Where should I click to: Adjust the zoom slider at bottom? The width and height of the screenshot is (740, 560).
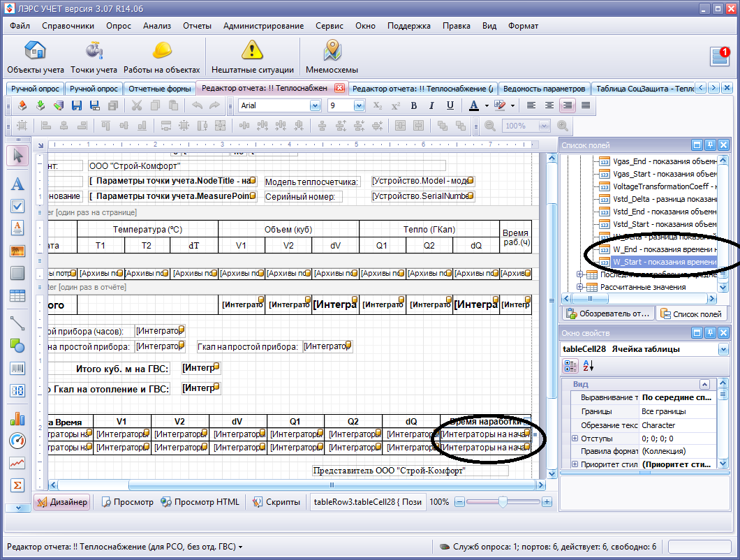tap(503, 502)
